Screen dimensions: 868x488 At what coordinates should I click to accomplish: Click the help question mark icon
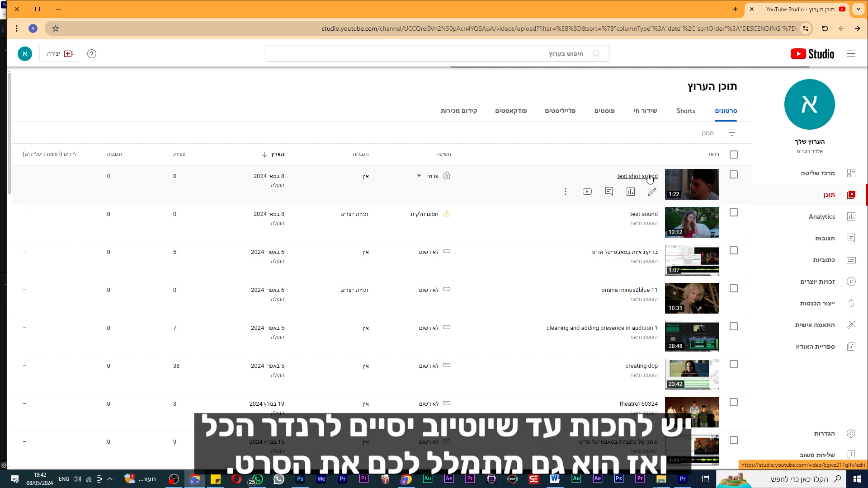click(x=92, y=54)
